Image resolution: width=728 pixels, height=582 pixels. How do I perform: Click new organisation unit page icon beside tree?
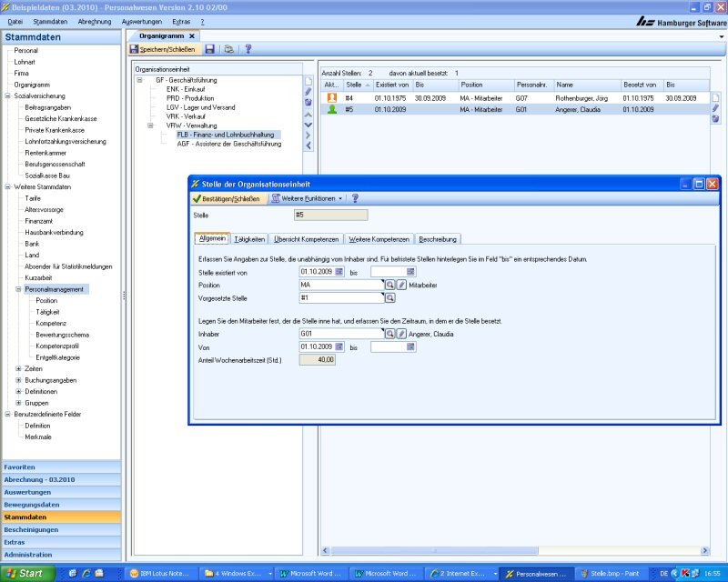tap(308, 81)
